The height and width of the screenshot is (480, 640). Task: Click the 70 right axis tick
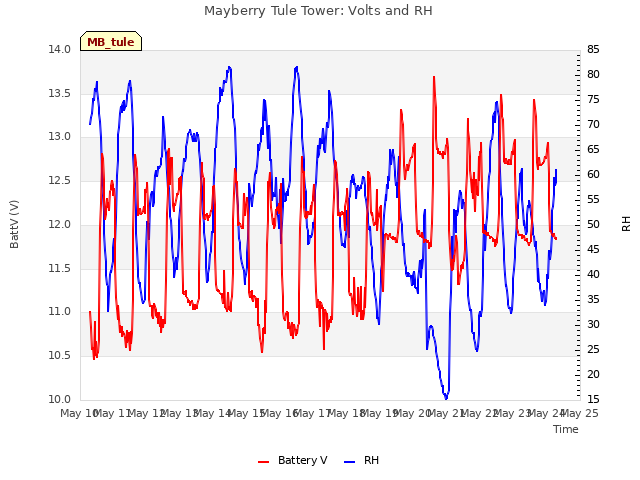[593, 124]
